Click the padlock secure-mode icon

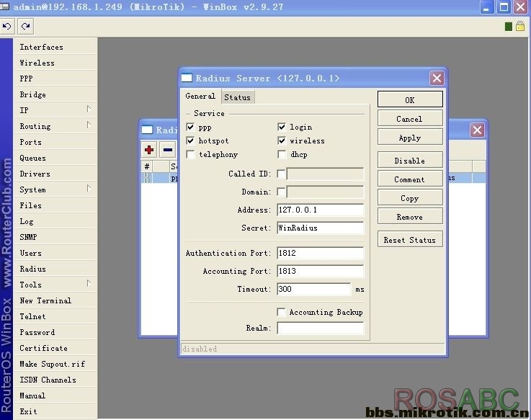point(519,26)
